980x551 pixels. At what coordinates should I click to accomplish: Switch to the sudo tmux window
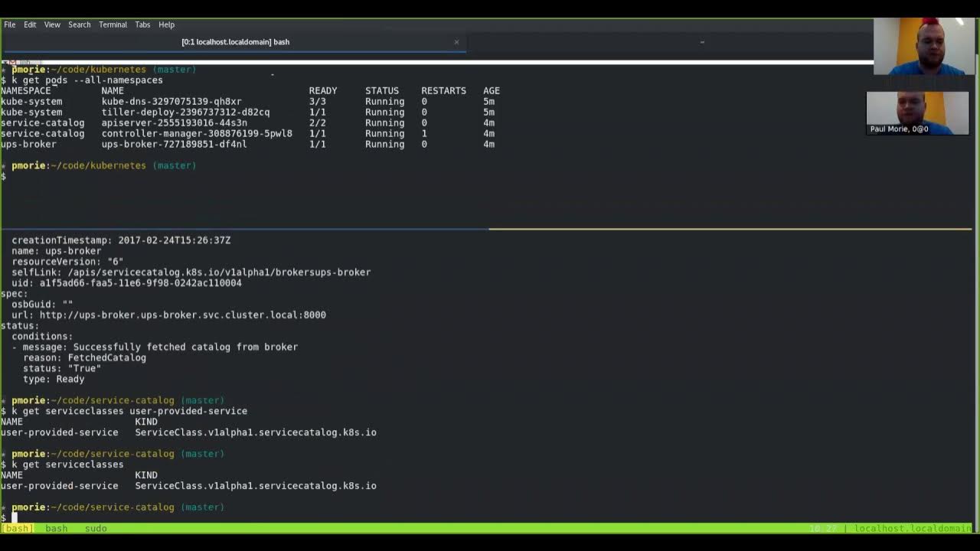tap(95, 528)
